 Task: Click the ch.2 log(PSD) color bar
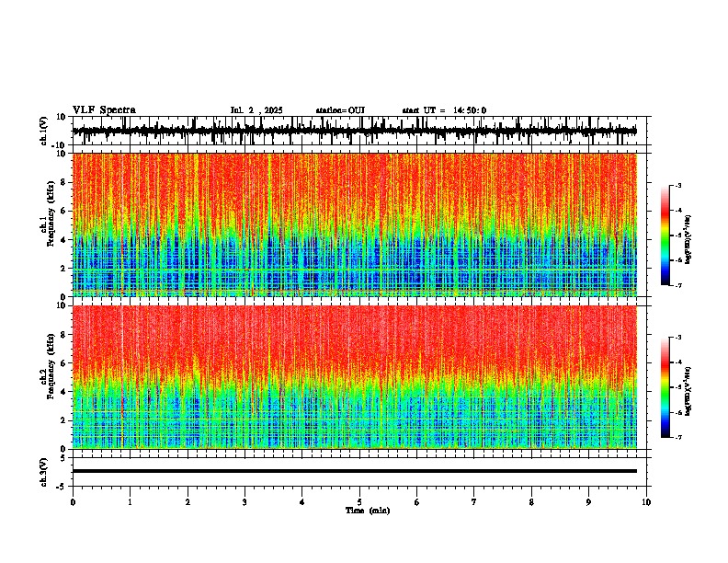665,387
